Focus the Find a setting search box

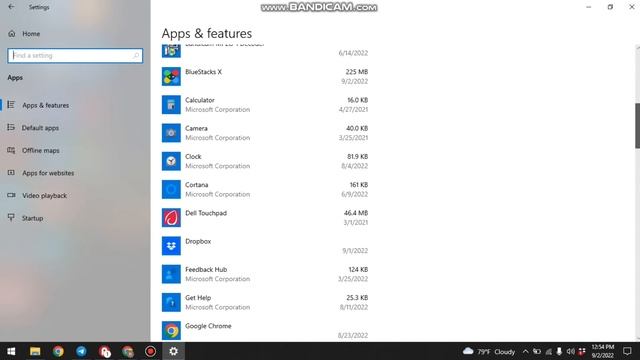coord(75,56)
